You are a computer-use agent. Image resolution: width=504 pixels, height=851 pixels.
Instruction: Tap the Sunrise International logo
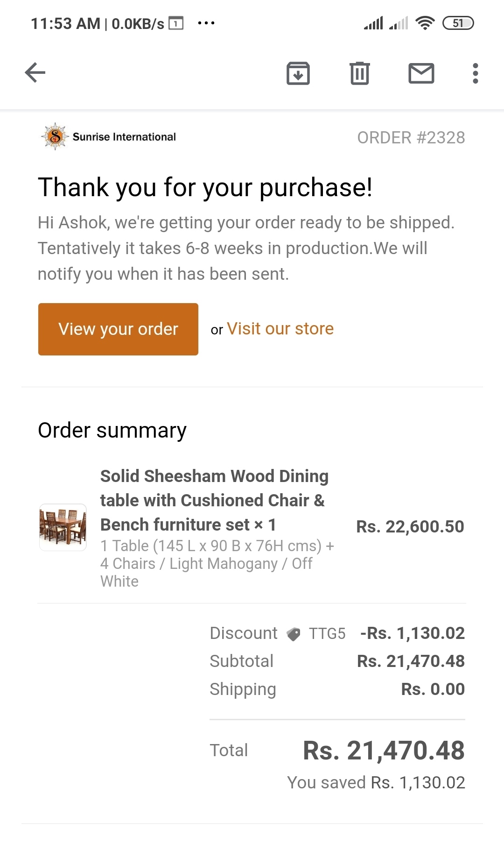55,136
